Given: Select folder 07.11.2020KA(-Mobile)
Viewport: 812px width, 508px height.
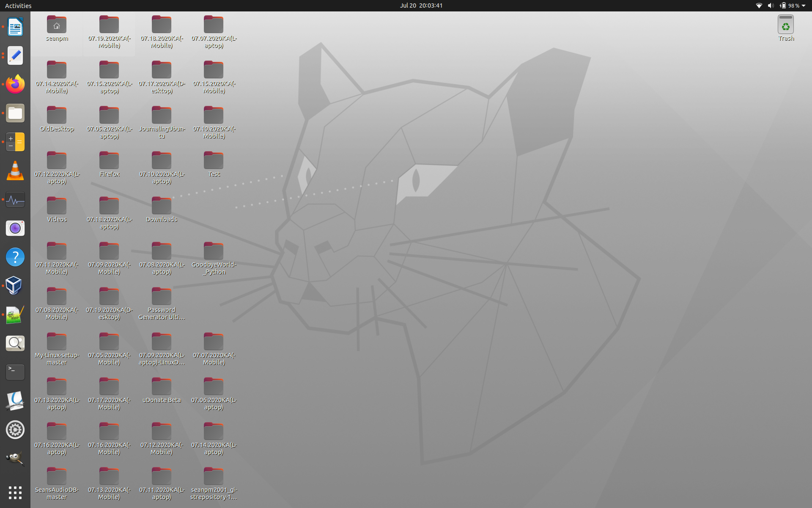Looking at the screenshot, I should [x=57, y=258].
